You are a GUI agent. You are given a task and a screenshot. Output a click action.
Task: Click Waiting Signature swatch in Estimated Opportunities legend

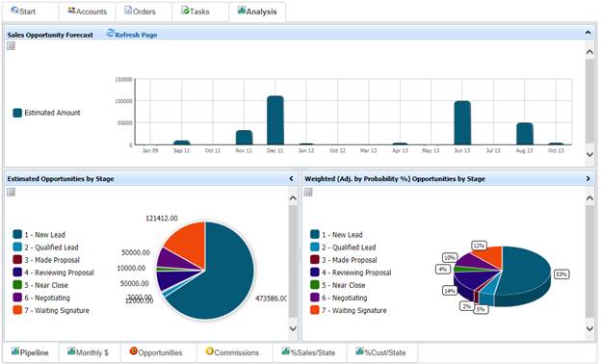coord(17,310)
